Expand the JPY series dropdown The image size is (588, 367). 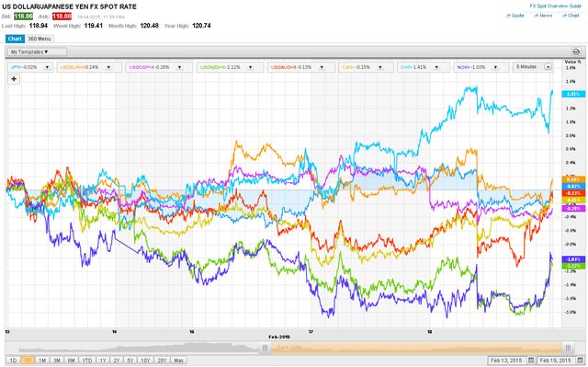click(48, 67)
